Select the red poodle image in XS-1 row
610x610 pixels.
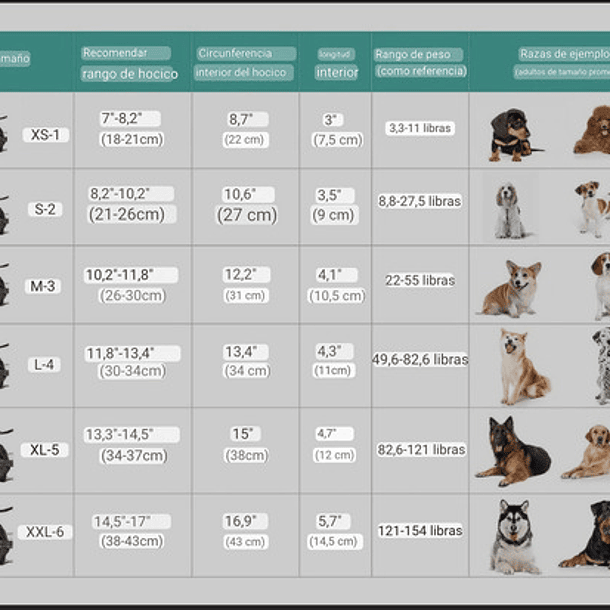pyautogui.click(x=592, y=130)
